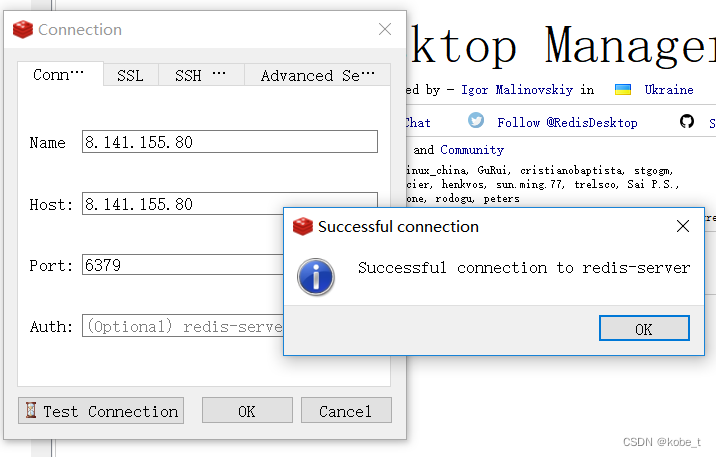Click contributor name 'cristianobaptista'
The width and height of the screenshot is (716, 457).
coord(571,170)
